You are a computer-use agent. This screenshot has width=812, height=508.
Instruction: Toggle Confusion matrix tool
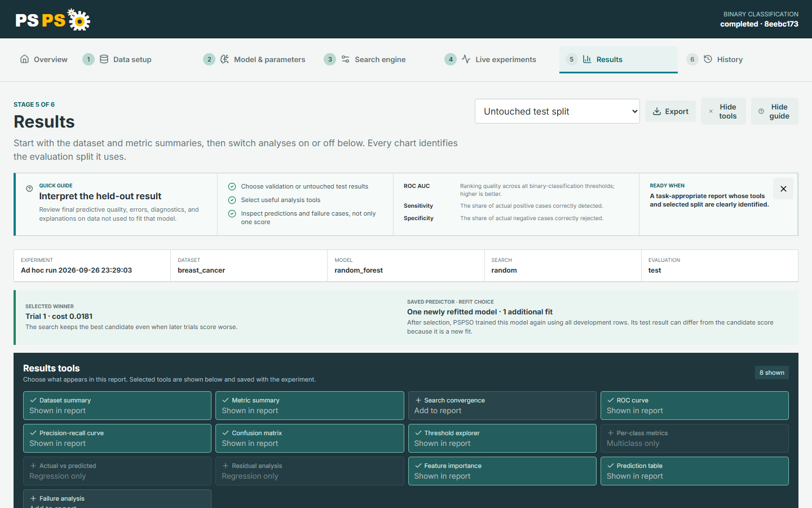click(x=310, y=438)
